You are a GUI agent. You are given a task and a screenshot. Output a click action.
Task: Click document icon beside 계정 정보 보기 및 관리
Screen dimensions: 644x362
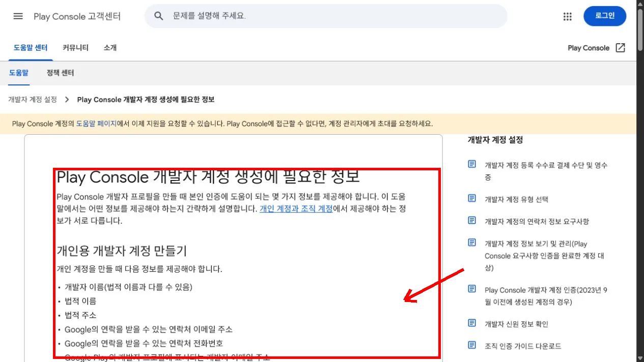472,243
